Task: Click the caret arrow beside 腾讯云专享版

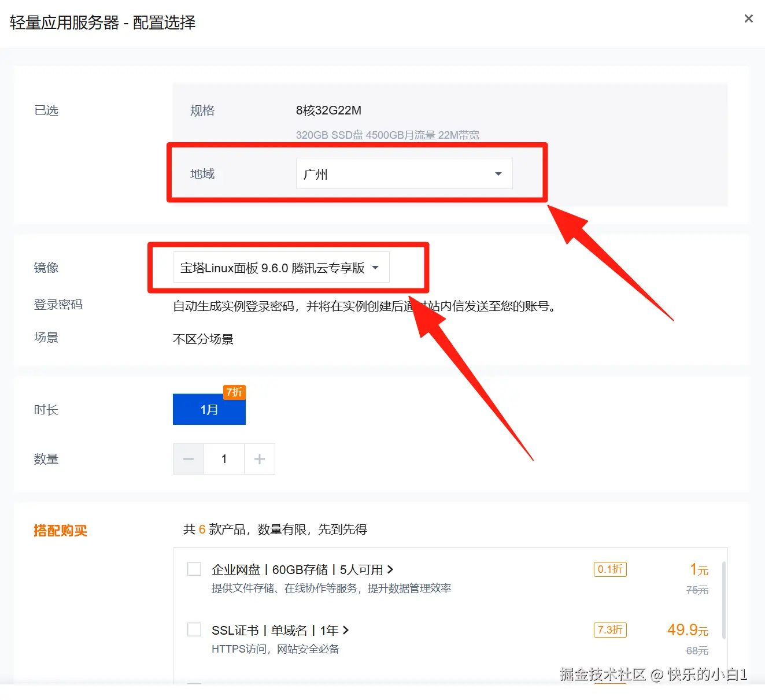Action: pos(375,268)
